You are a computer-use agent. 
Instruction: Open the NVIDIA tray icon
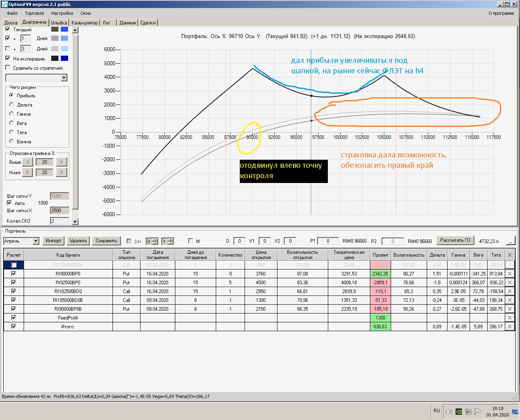[459, 411]
